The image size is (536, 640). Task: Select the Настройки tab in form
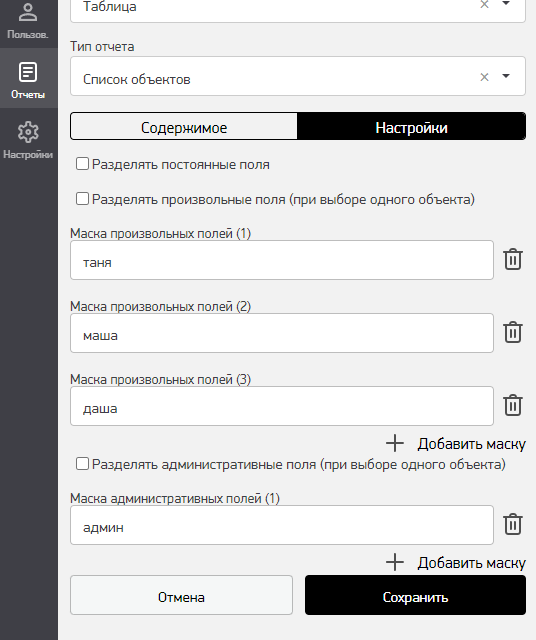pyautogui.click(x=411, y=128)
